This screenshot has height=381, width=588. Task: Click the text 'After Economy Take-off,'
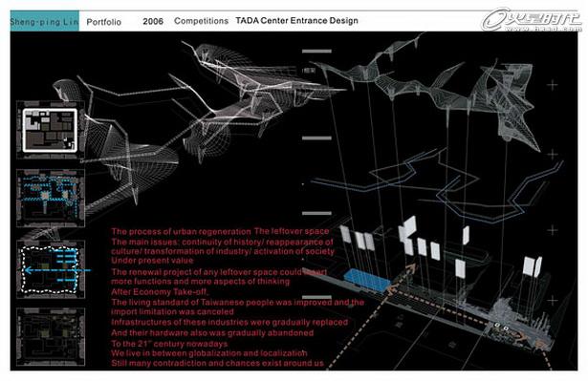161,292
